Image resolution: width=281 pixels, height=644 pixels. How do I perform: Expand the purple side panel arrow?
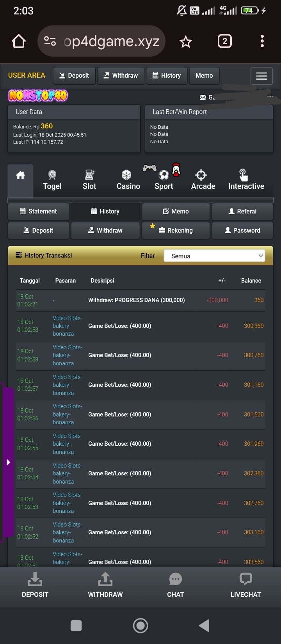click(x=8, y=463)
